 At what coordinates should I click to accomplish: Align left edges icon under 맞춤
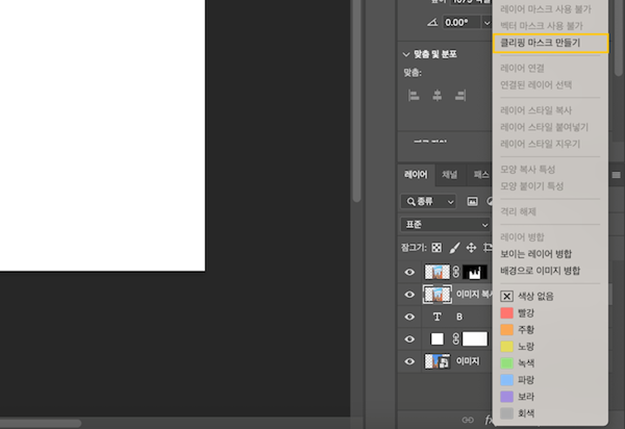413,96
